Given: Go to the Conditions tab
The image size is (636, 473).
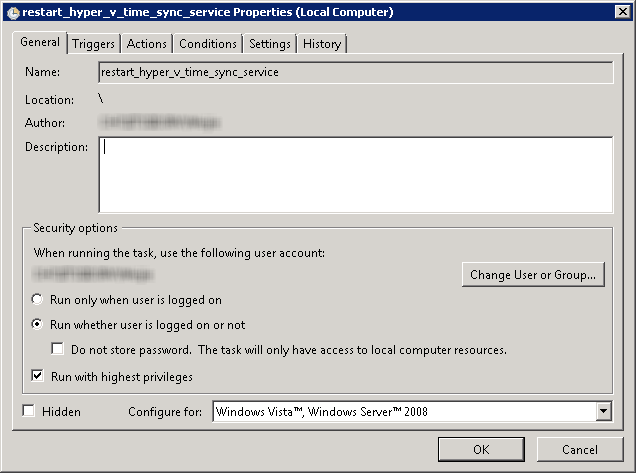Looking at the screenshot, I should click(208, 44).
